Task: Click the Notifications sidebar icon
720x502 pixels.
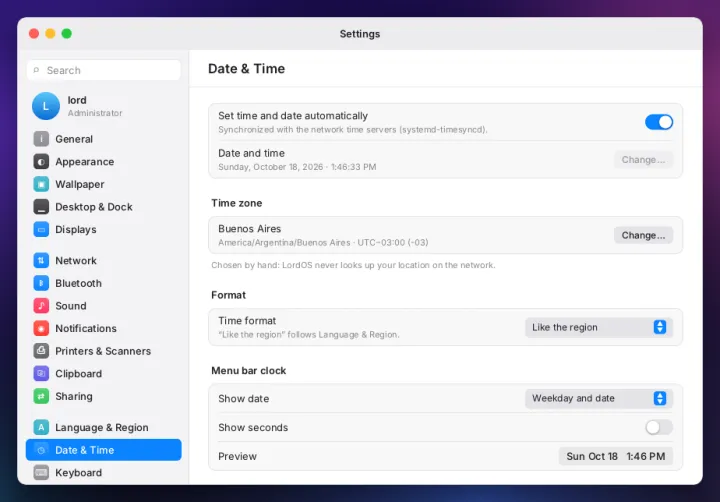Action: [41, 328]
